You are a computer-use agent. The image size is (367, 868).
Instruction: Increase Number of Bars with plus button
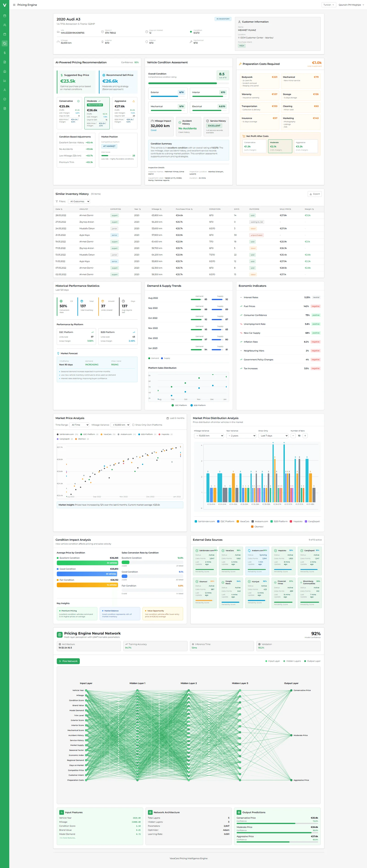point(305,436)
